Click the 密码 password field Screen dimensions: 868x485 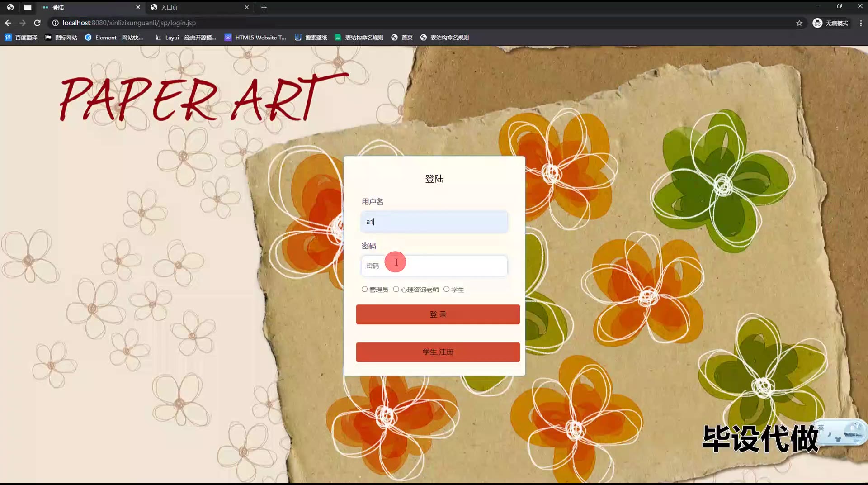tap(434, 266)
